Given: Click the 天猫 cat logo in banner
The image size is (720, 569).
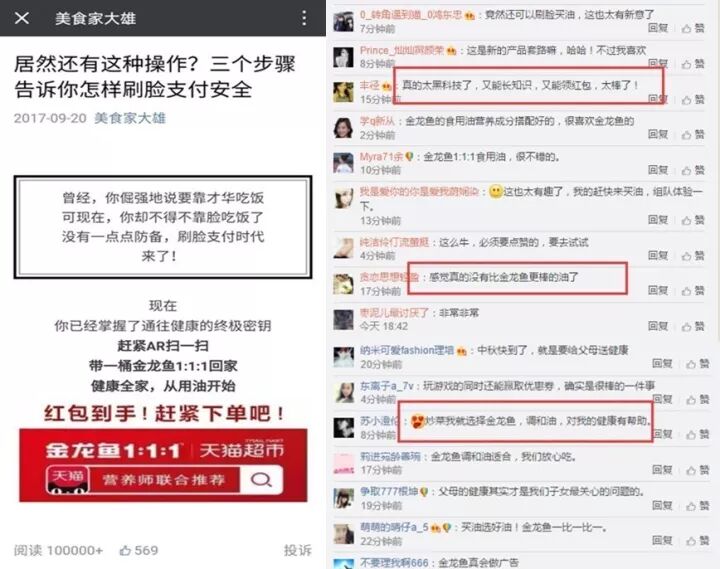Looking at the screenshot, I should pos(67,480).
